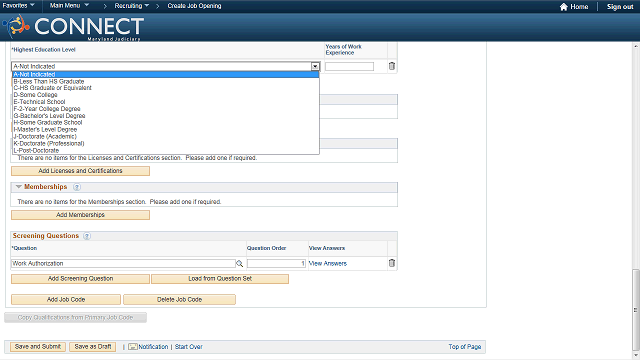
Task: Choose I-Master's Level Degree from list
Action: 45,129
